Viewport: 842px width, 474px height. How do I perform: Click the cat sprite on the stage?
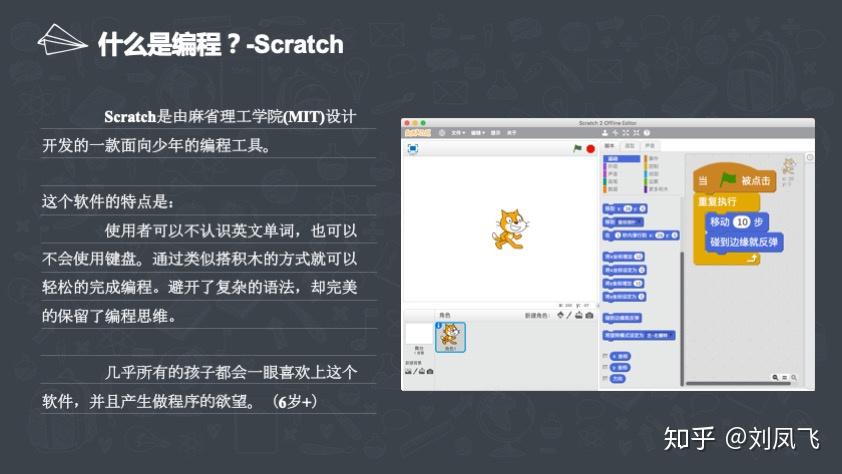point(510,229)
